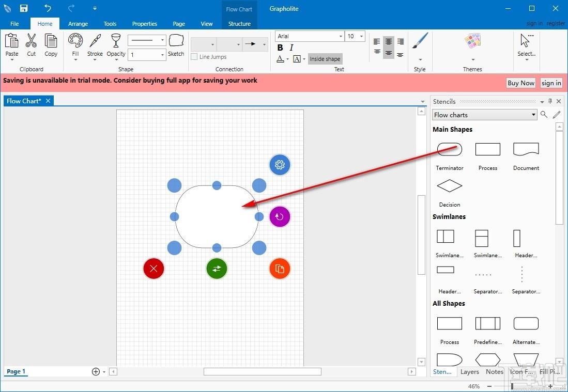The height and width of the screenshot is (392, 568).
Task: Align text right horizontally
Action: 400,42
